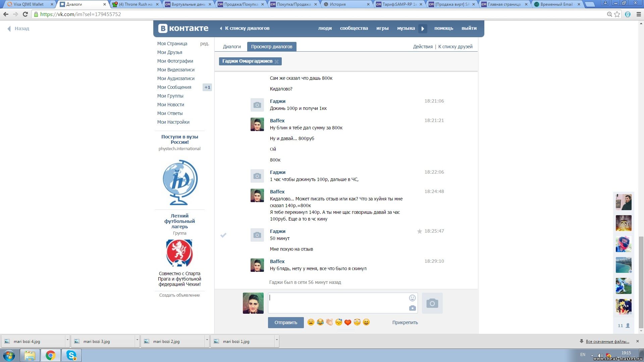Open Мои Сообщения in left menu
This screenshot has height=362, width=644.
tap(174, 87)
